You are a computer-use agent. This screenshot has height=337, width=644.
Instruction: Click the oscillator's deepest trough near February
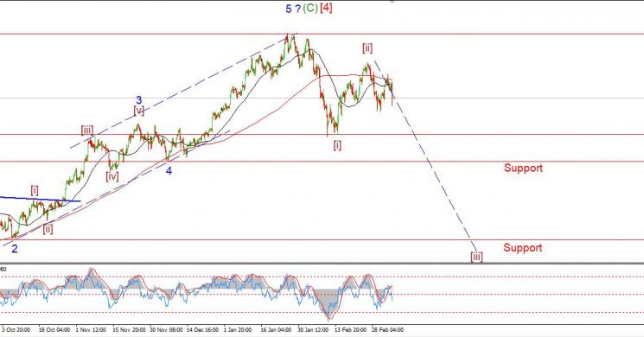pyautogui.click(x=328, y=319)
